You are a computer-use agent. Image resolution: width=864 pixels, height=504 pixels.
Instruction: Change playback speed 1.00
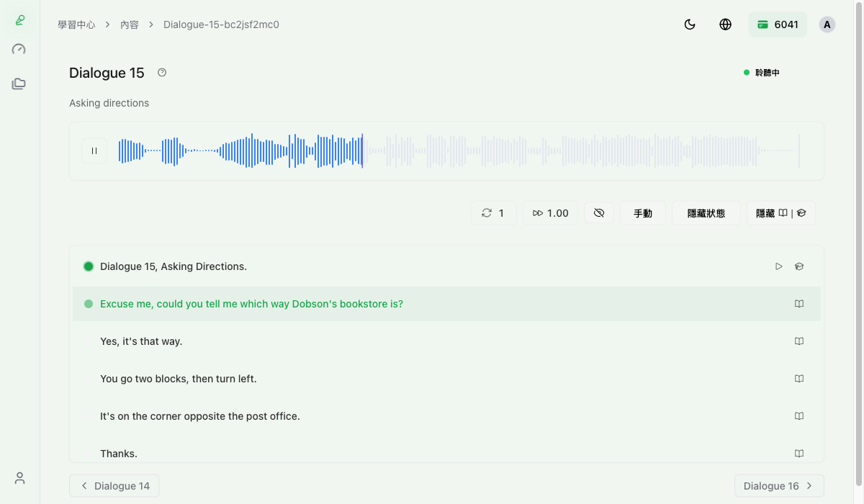click(x=550, y=213)
